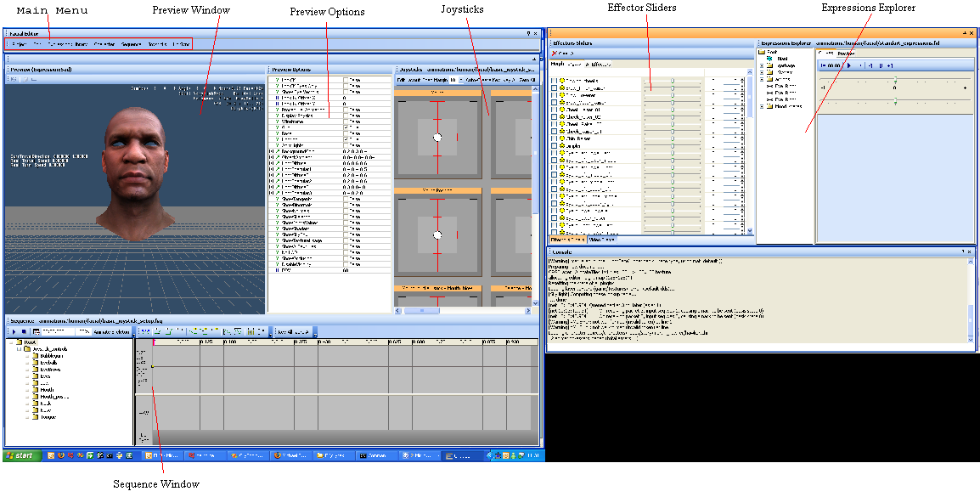
Task: Click the first effector's yellow face icon
Action: click(562, 82)
